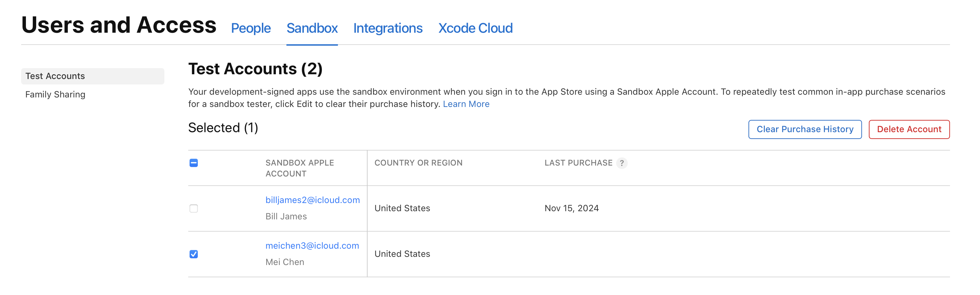Viewport: 980px width, 295px height.
Task: Select the Sandbox tab
Action: pyautogui.click(x=312, y=28)
